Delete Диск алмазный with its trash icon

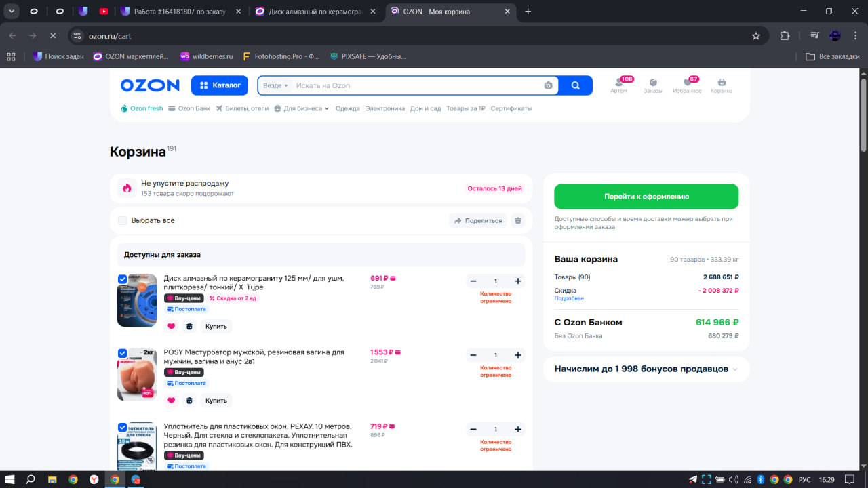tap(189, 326)
